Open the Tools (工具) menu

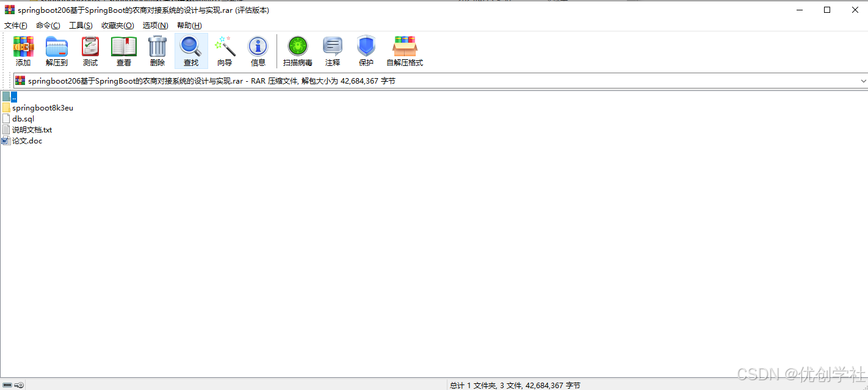coord(81,26)
